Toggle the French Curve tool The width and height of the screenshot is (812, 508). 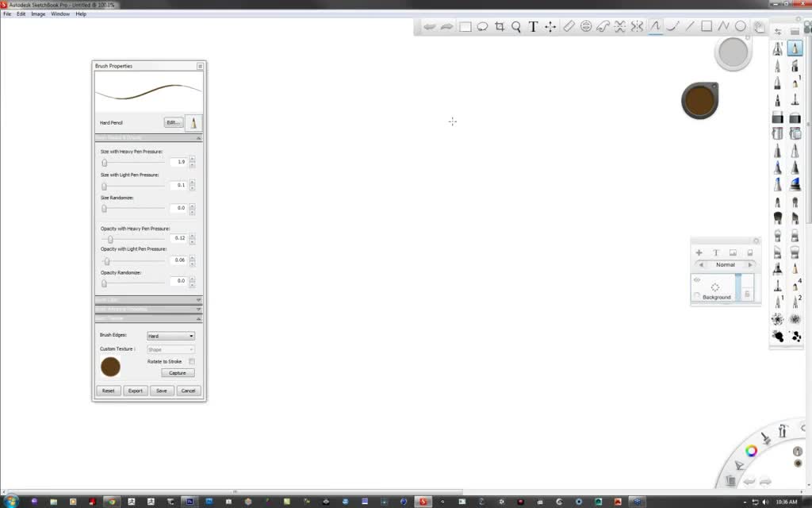tap(603, 26)
